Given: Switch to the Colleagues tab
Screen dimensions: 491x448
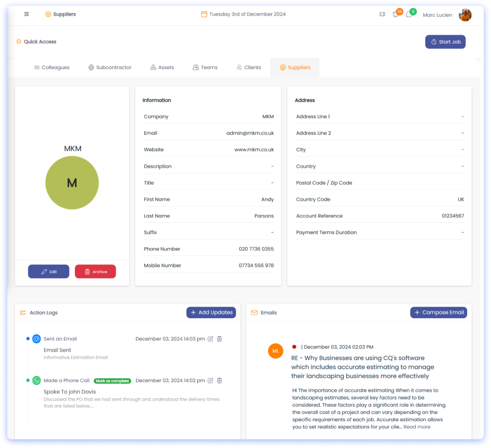Looking at the screenshot, I should (x=51, y=68).
